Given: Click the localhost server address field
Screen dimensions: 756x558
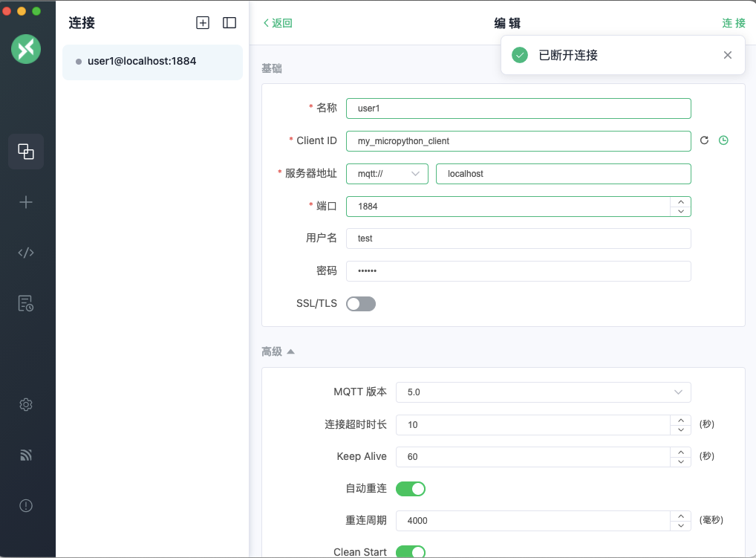Looking at the screenshot, I should click(x=563, y=174).
